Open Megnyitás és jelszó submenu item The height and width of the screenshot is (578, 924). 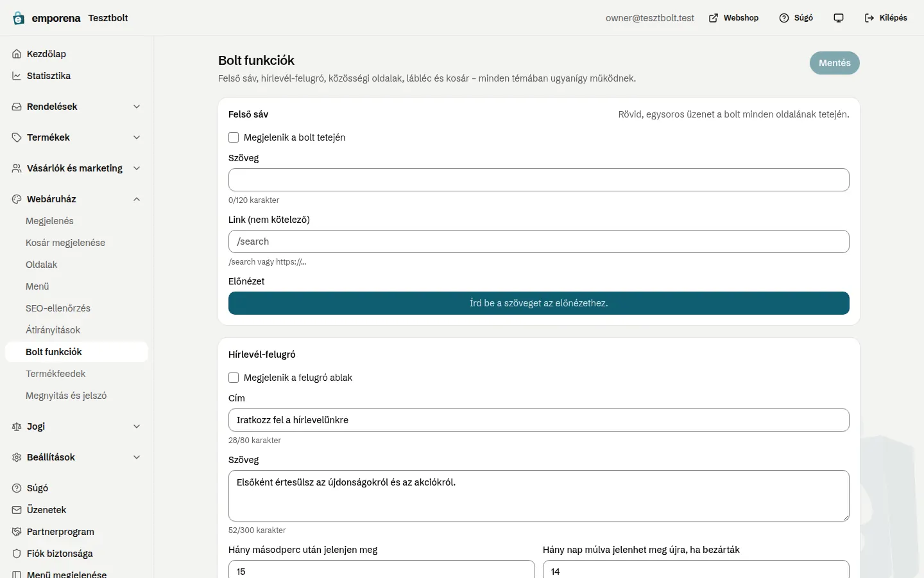pos(76,396)
